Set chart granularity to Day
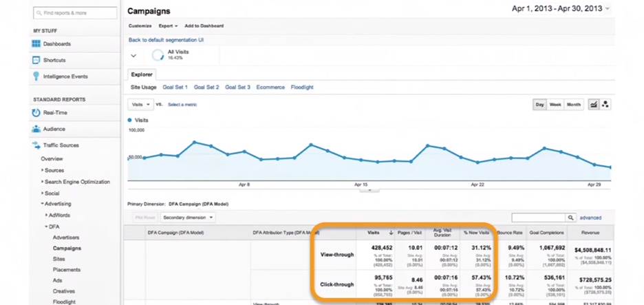Screen dimensions: 644x305 tap(540, 105)
